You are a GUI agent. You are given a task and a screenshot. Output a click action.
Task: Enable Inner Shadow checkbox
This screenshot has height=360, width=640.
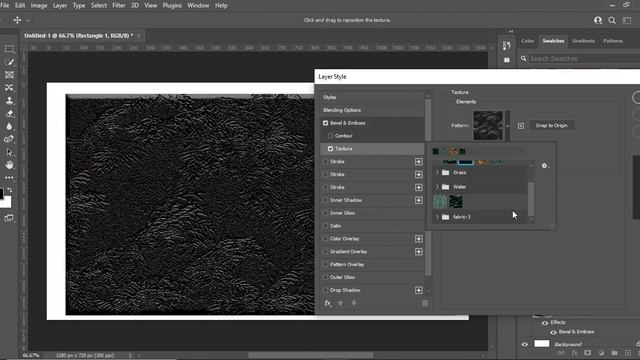(325, 200)
